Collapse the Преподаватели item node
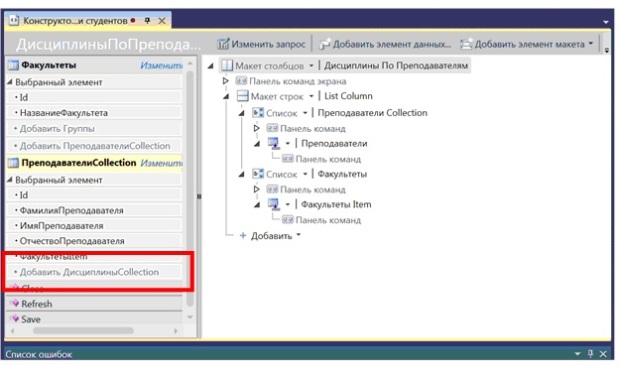Screen dimensions: 620x379 (x=257, y=144)
